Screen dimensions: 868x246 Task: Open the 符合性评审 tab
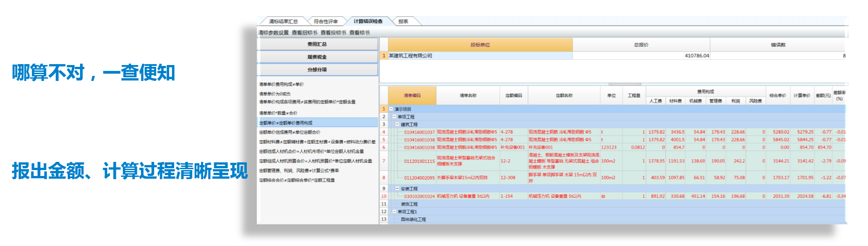326,21
